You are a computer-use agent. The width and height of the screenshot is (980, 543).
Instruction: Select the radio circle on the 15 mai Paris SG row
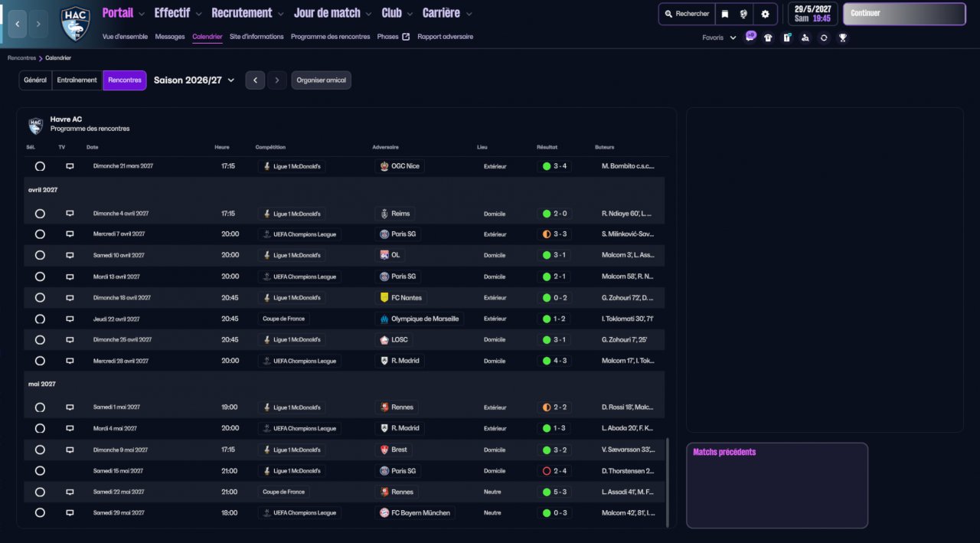tap(40, 471)
